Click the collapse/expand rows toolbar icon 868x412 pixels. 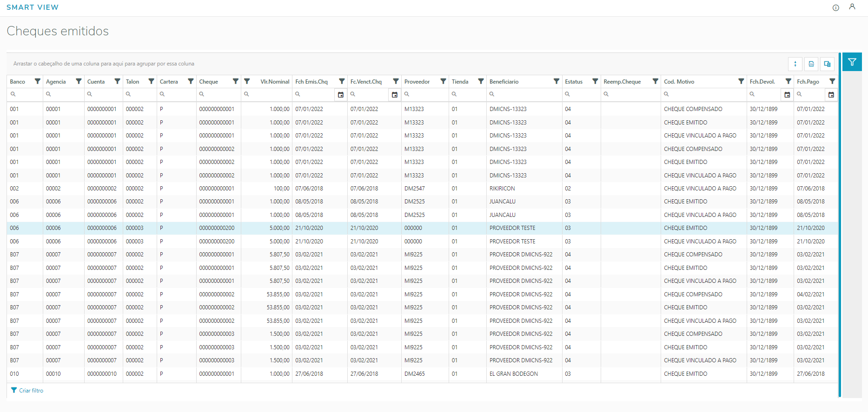pos(795,64)
